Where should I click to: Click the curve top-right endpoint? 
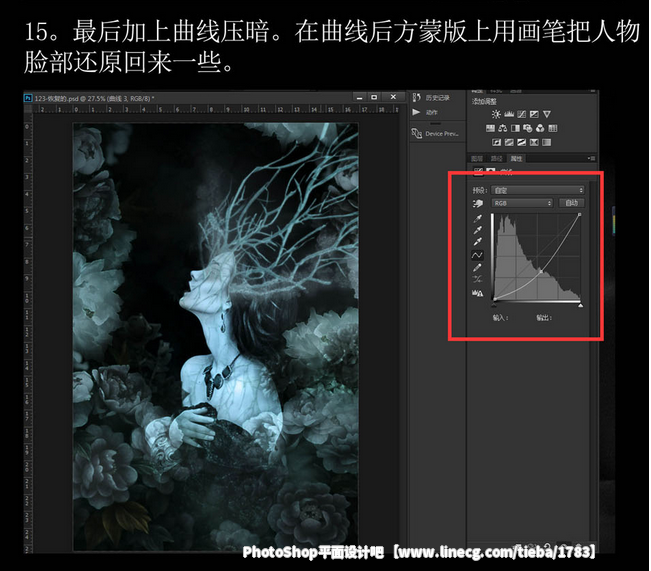[x=580, y=215]
